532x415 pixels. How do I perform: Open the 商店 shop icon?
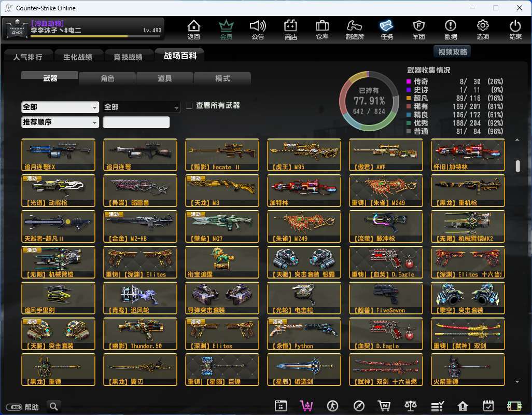point(291,30)
